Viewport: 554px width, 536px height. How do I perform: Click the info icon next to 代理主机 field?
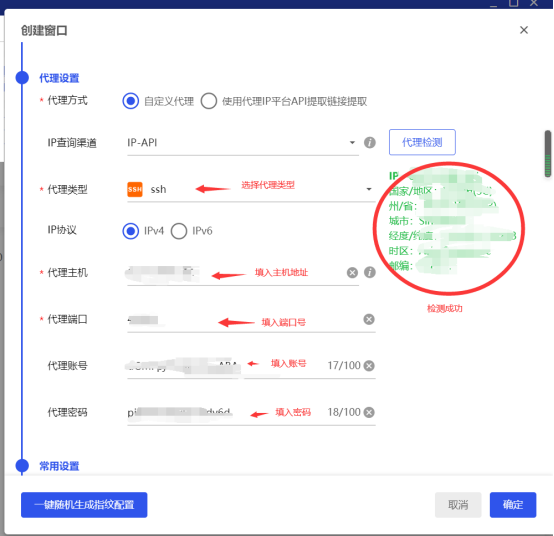point(370,272)
